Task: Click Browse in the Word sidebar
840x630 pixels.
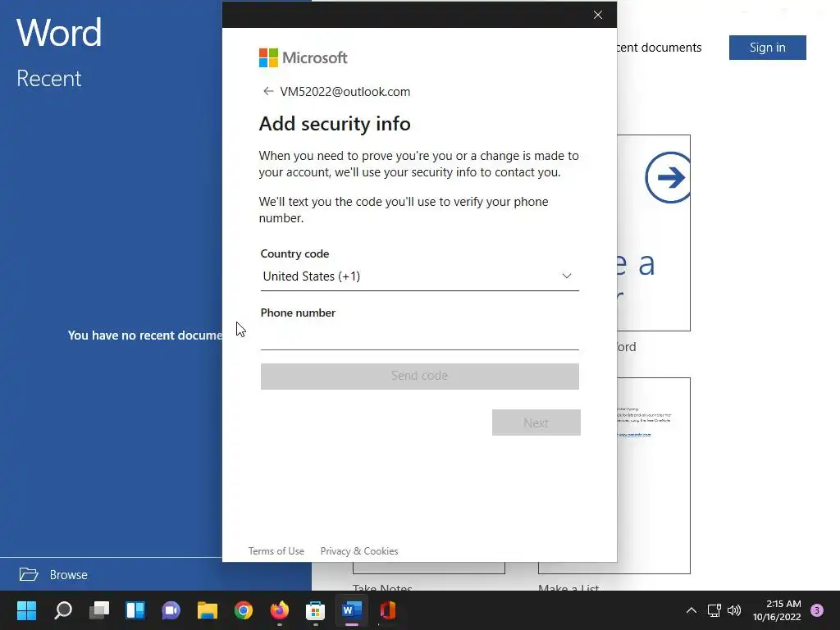Action: click(x=68, y=575)
